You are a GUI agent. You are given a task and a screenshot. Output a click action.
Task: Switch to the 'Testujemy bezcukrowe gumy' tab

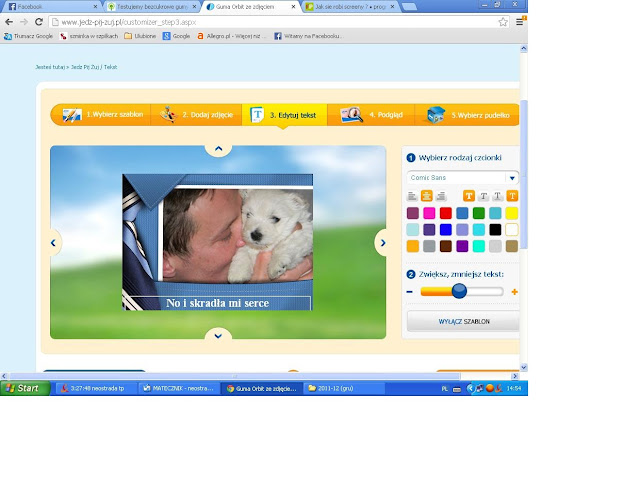(152, 7)
